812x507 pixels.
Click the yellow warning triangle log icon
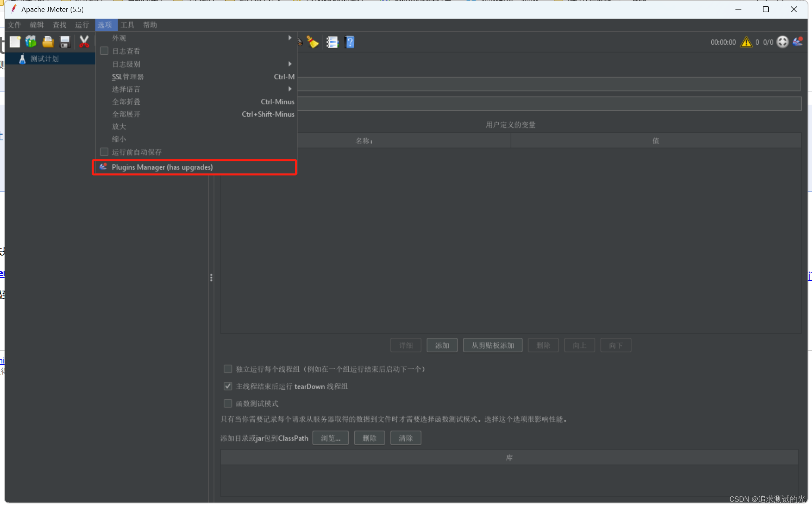(746, 42)
